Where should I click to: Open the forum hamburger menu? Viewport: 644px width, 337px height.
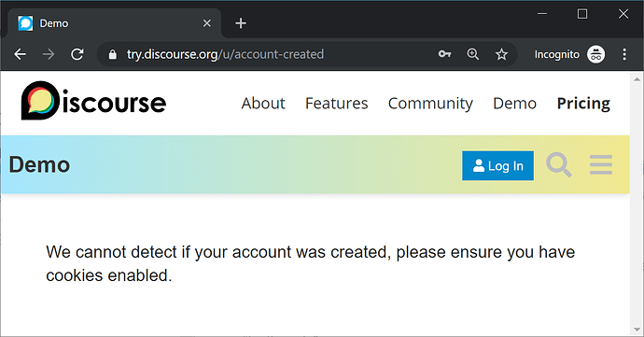601,165
